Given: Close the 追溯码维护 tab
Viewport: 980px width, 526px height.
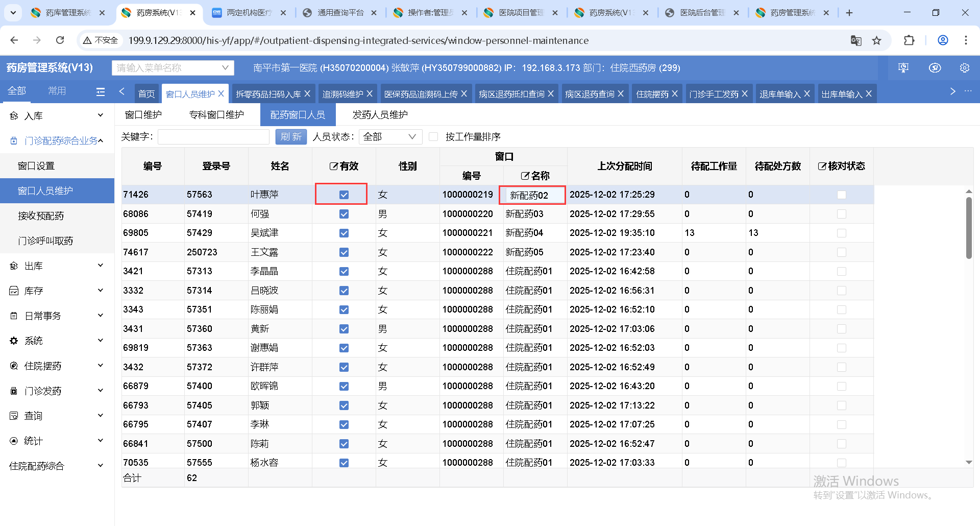Looking at the screenshot, I should coord(370,94).
